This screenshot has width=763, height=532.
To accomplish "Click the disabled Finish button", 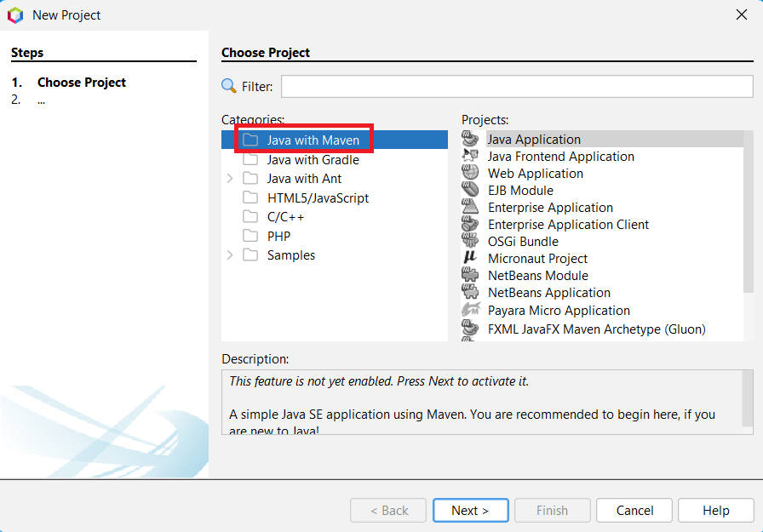I will [x=553, y=510].
